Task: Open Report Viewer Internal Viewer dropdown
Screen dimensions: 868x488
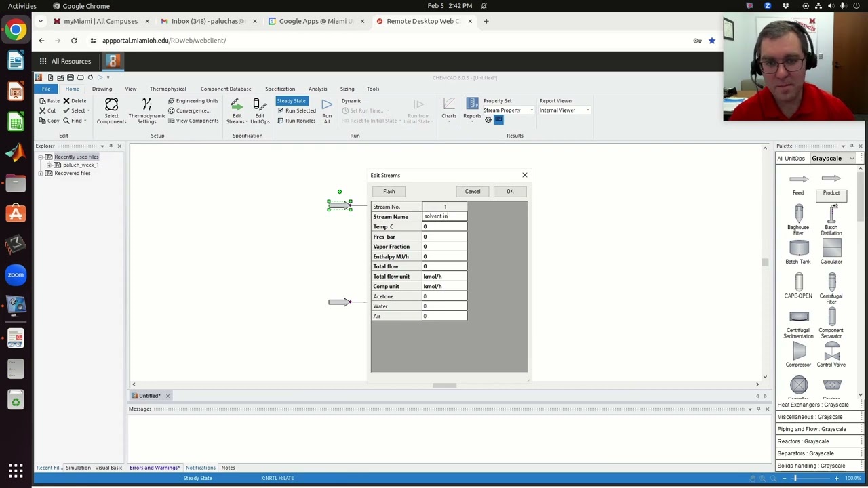Action: point(564,110)
